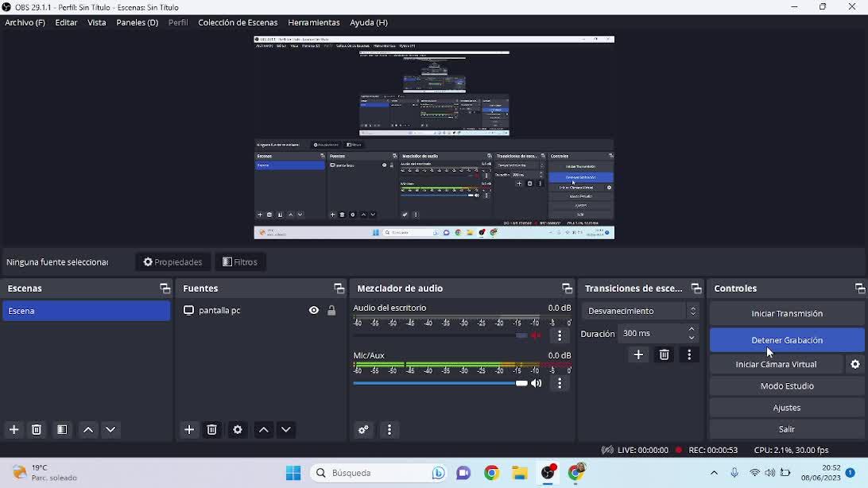This screenshot has width=868, height=488.
Task: Add a new scene with plus icon
Action: click(x=14, y=429)
